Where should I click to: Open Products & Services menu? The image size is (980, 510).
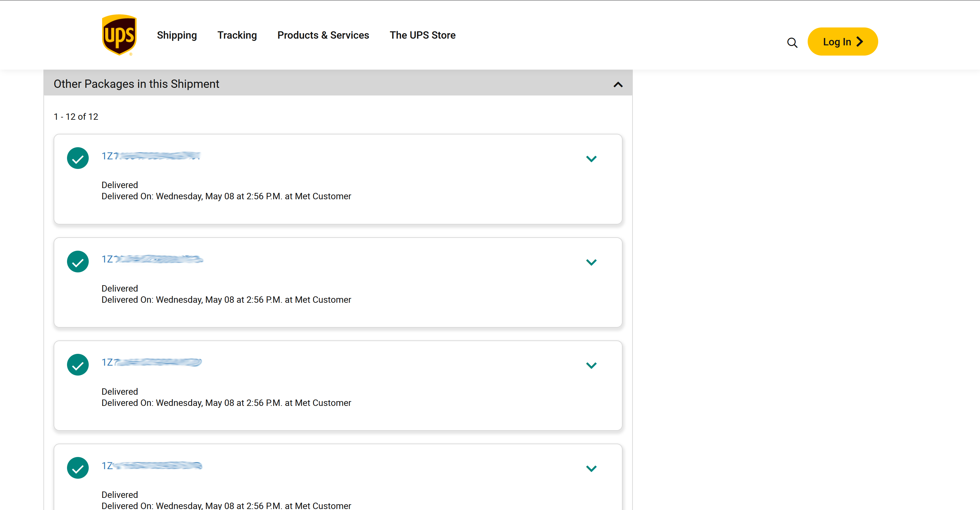[323, 35]
